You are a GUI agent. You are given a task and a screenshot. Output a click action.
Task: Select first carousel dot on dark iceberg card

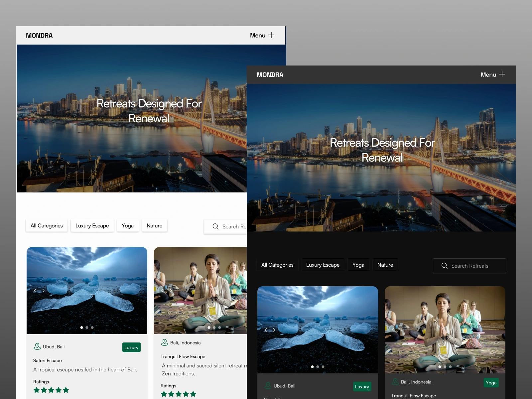pyautogui.click(x=312, y=367)
